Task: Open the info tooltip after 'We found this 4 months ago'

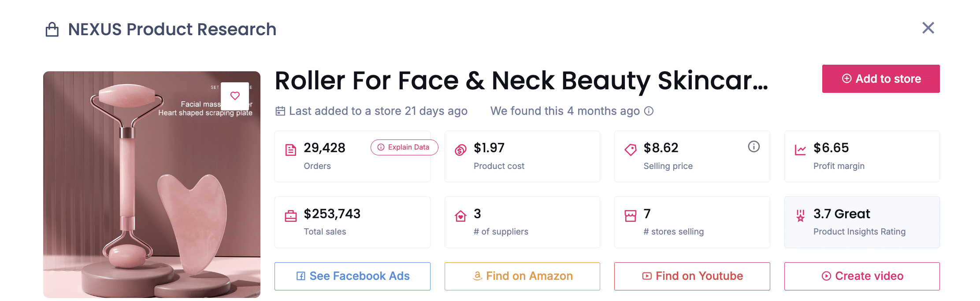Action: (648, 111)
